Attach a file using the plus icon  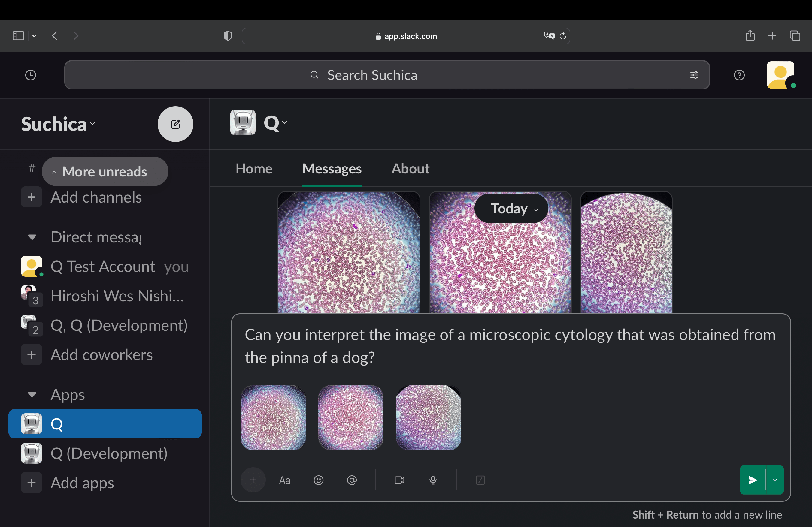click(253, 480)
